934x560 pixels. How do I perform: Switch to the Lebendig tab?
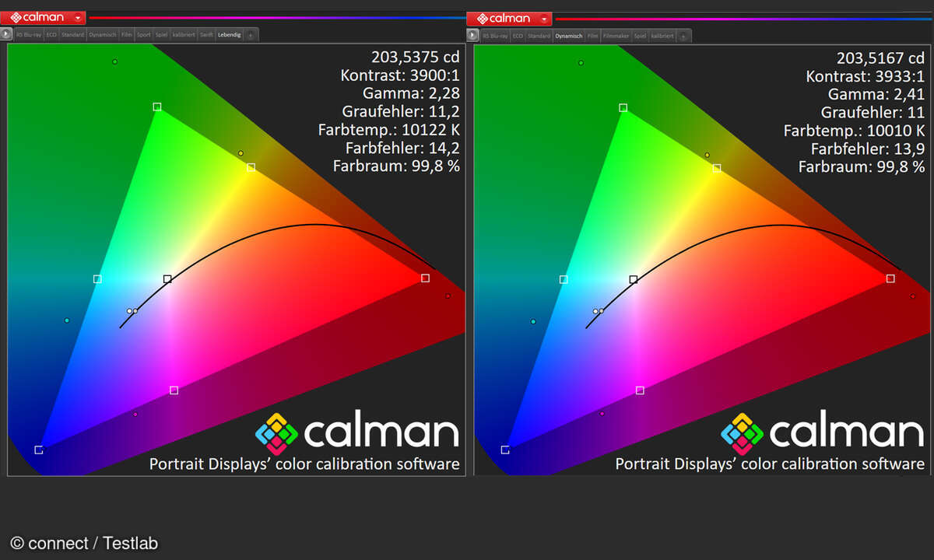pos(230,35)
